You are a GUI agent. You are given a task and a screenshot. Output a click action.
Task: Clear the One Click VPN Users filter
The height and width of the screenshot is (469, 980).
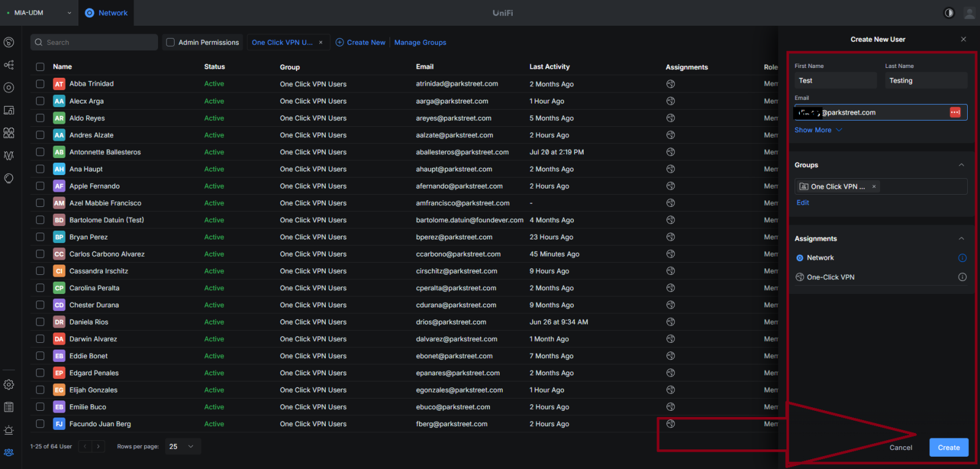click(x=320, y=42)
